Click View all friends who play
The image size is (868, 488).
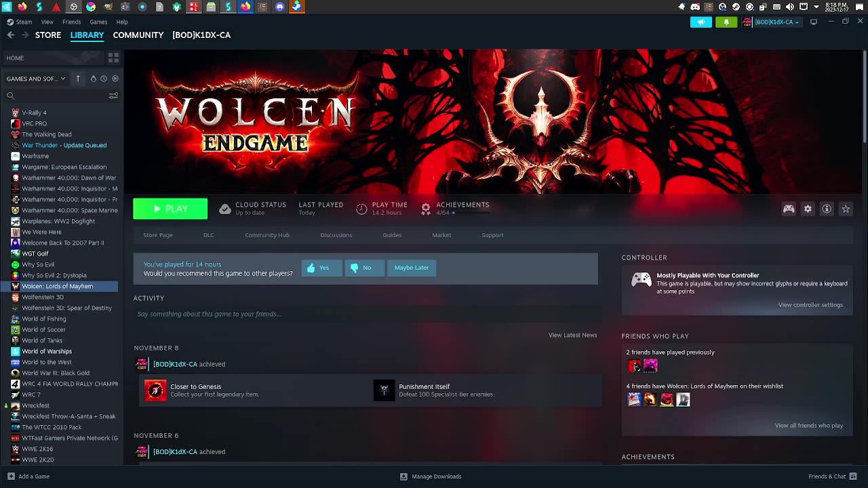point(808,426)
